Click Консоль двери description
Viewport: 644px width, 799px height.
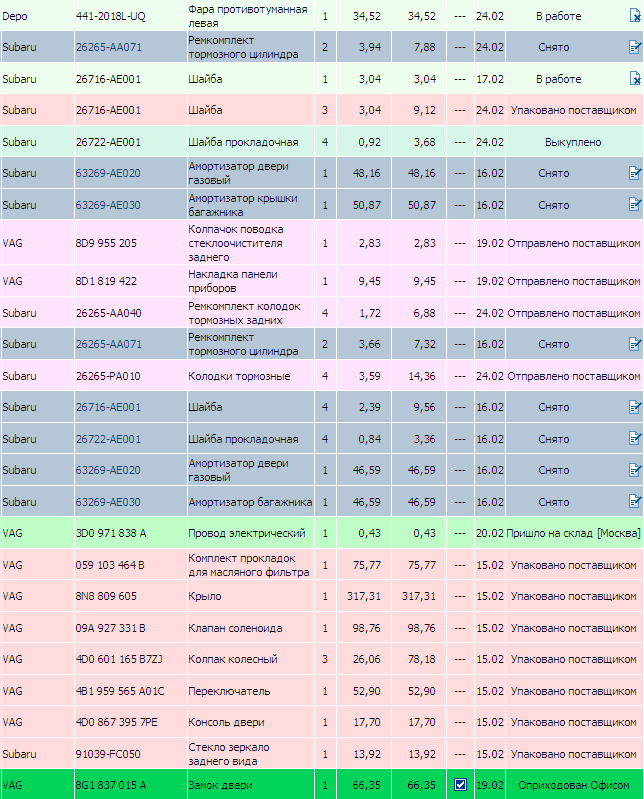click(226, 722)
